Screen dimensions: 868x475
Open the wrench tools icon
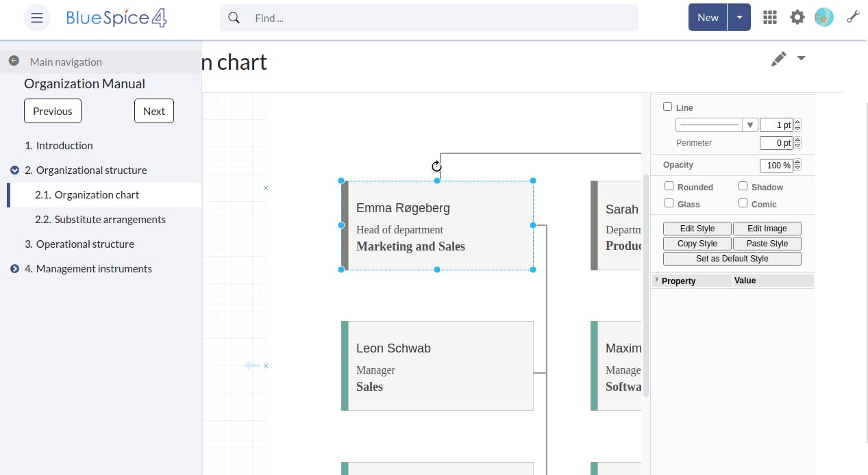853,18
